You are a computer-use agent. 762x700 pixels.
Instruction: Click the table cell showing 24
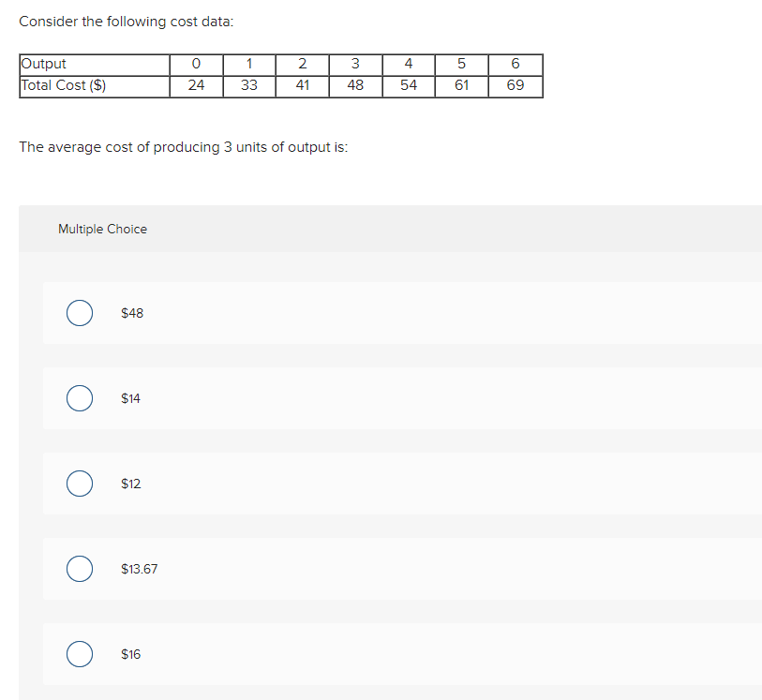click(x=196, y=85)
